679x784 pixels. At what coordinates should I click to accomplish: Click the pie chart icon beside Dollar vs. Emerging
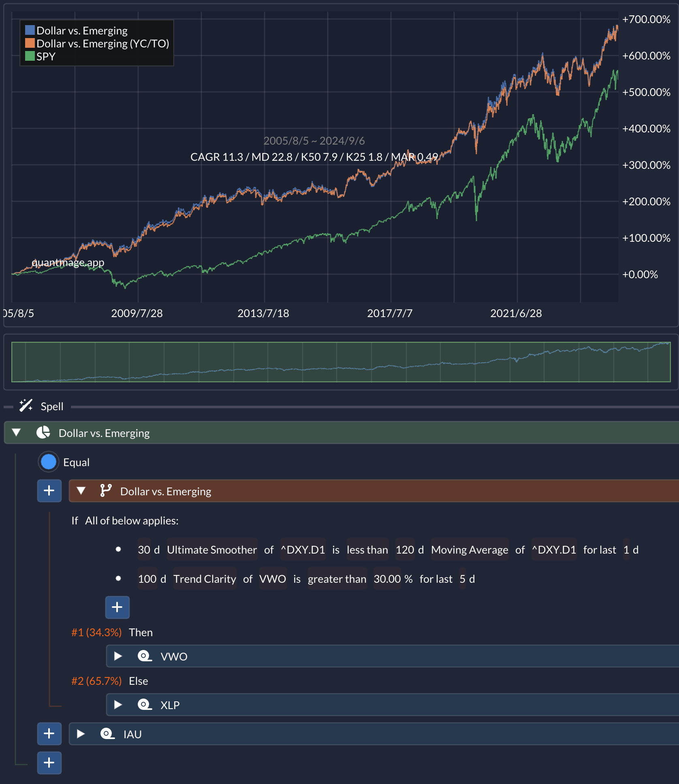click(x=43, y=432)
